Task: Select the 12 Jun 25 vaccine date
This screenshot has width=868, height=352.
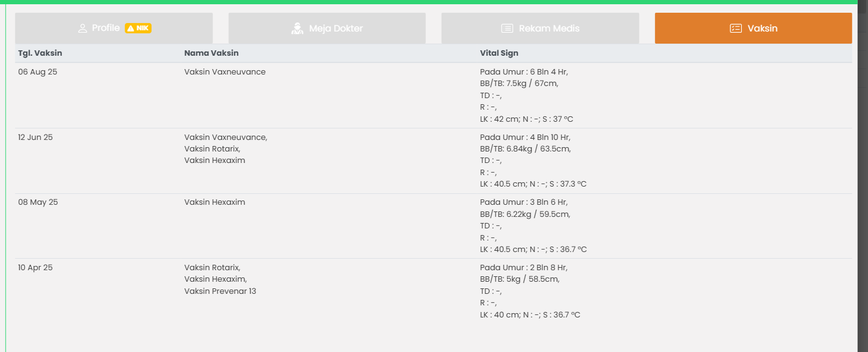Action: click(x=35, y=138)
